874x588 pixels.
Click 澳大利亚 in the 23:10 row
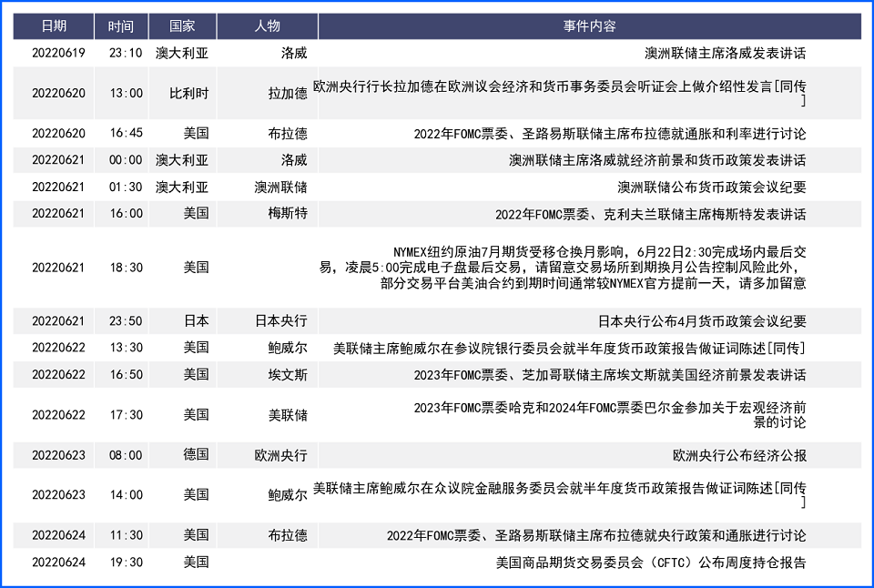[x=182, y=53]
